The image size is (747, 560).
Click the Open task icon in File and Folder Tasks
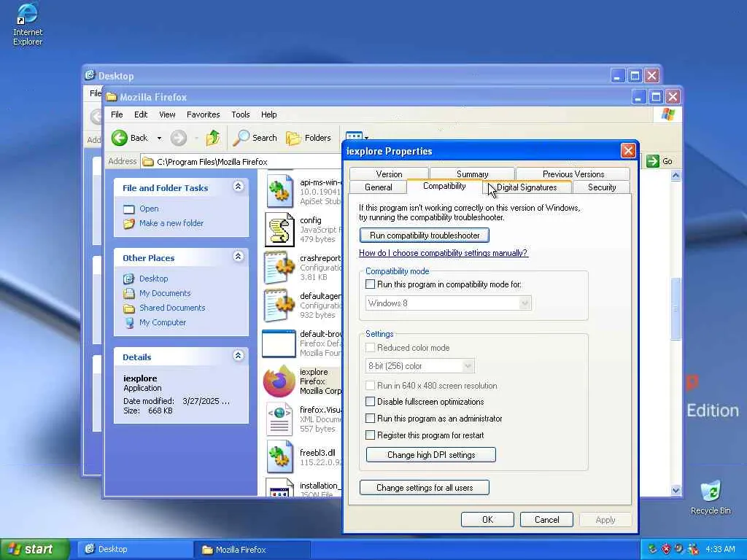[128, 209]
